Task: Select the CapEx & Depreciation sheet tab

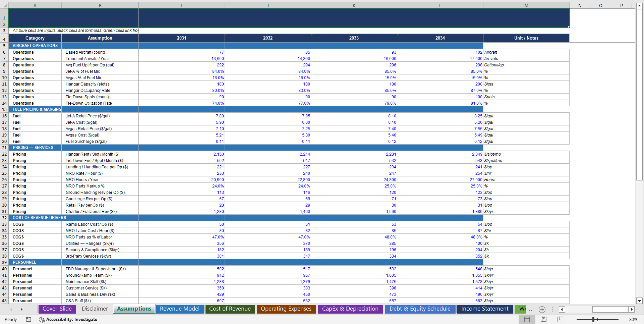Action: coord(350,309)
